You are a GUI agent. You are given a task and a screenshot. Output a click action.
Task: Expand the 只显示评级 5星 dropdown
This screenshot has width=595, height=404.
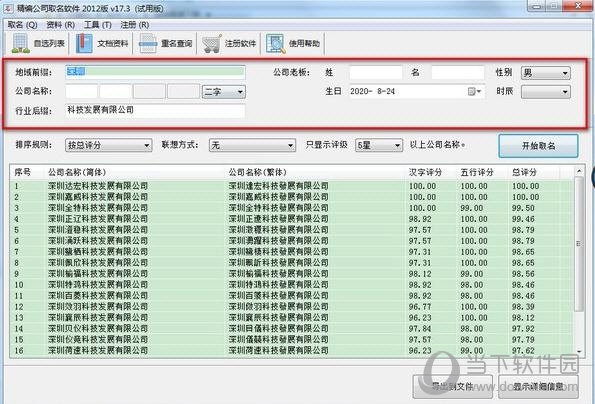click(x=379, y=145)
